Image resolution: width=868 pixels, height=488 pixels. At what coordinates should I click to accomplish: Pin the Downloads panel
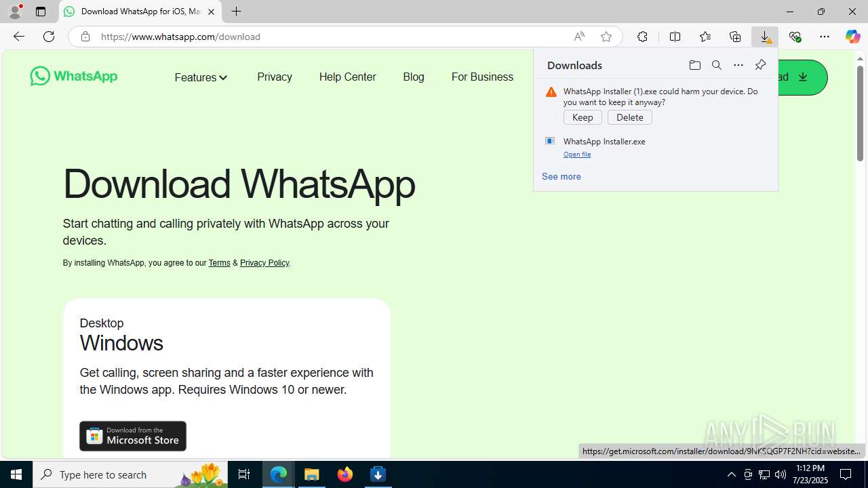[760, 65]
